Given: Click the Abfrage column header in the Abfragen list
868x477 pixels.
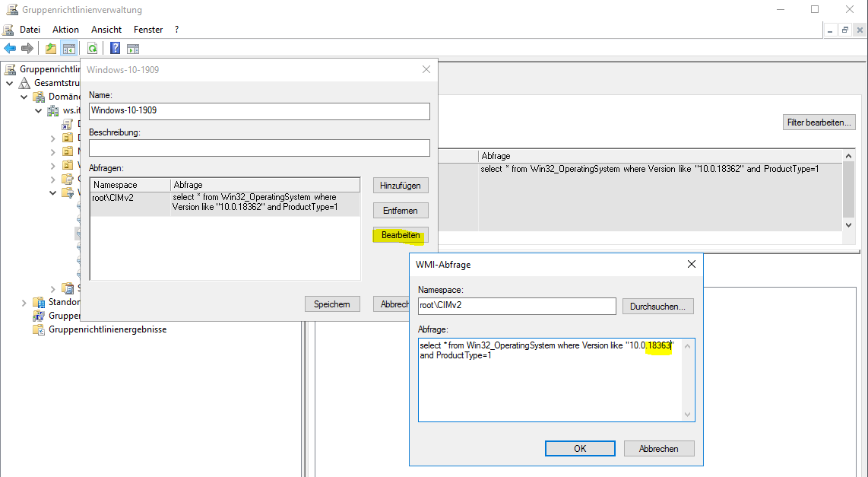Looking at the screenshot, I should 265,184.
